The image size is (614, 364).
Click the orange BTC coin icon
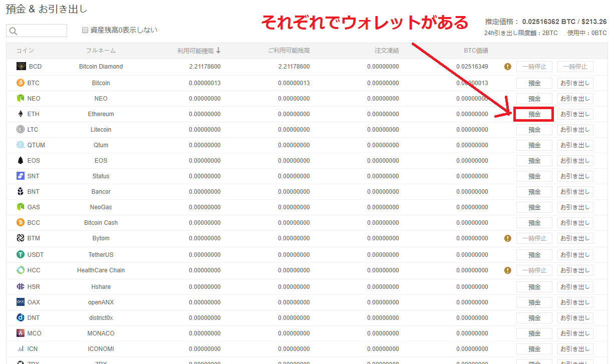(x=21, y=83)
